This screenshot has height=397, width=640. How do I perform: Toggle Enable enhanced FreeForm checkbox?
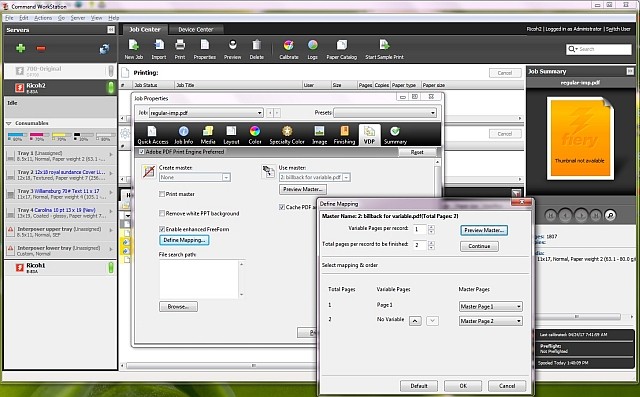coord(162,229)
